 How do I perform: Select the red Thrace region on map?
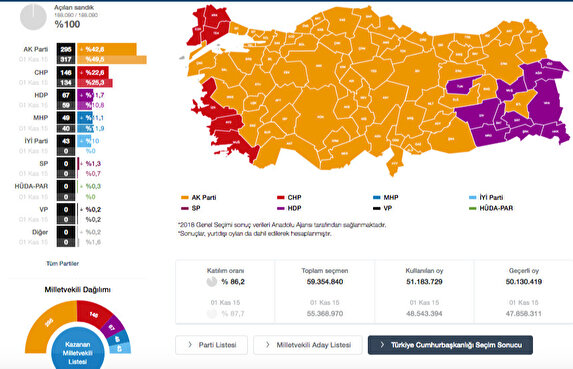pos(210,25)
